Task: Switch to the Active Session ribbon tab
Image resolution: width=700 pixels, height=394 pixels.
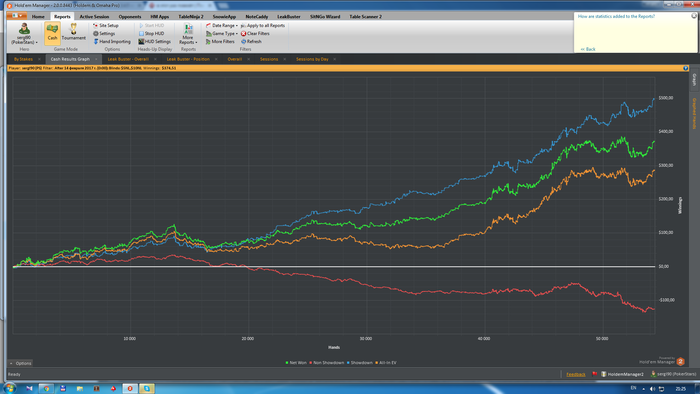Action: 94,17
